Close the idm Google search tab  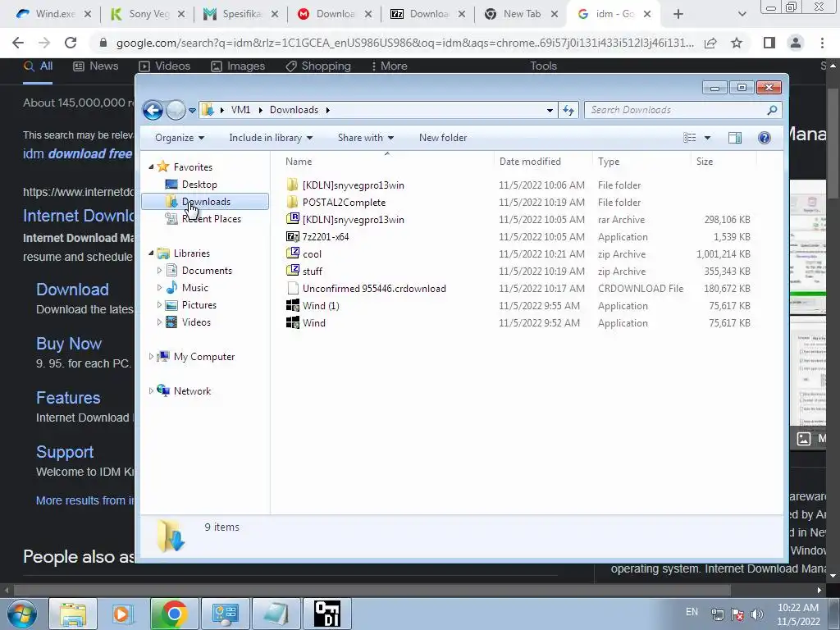tap(647, 14)
